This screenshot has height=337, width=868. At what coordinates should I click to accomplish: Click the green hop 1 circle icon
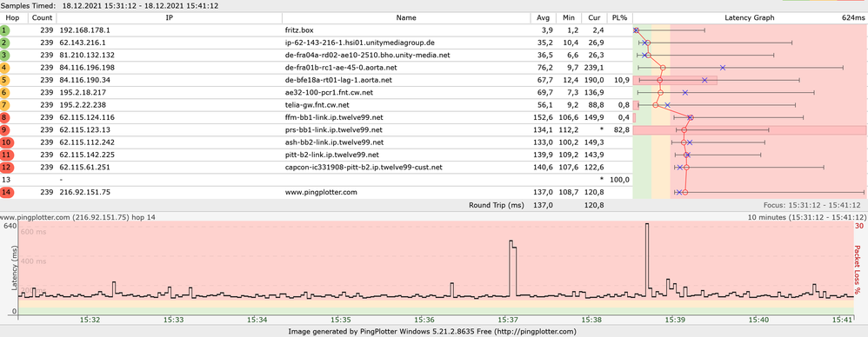point(5,30)
